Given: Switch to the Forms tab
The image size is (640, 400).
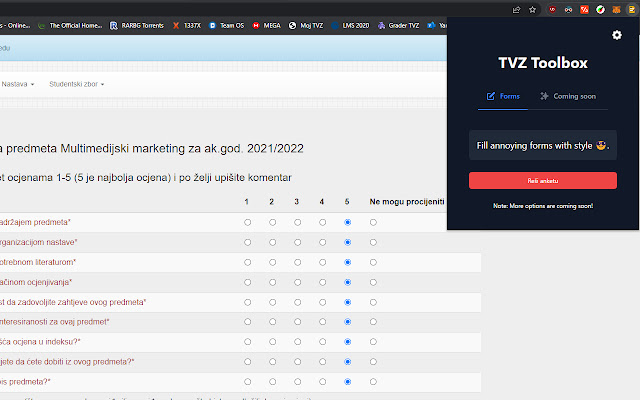Looking at the screenshot, I should [x=503, y=96].
